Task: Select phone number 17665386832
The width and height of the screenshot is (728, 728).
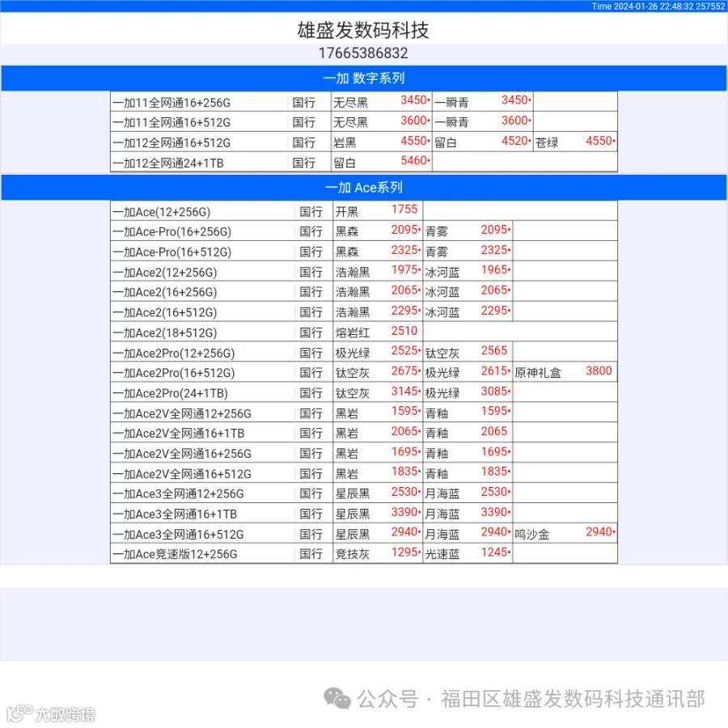Action: pyautogui.click(x=363, y=53)
